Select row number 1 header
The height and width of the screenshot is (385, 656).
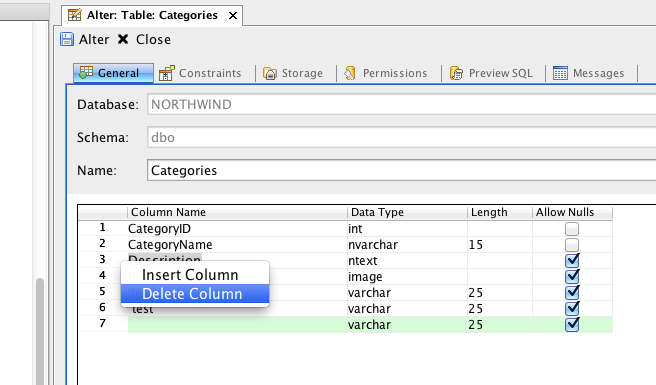tap(102, 228)
